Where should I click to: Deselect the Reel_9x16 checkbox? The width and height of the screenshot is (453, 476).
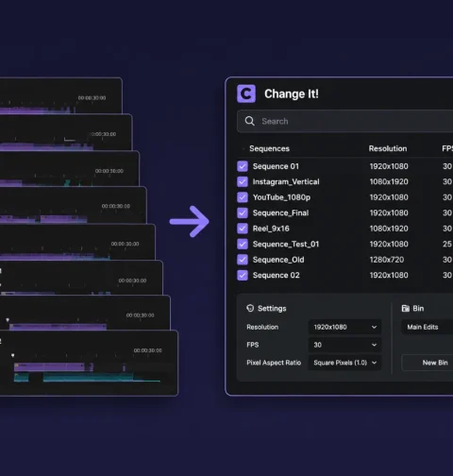click(x=243, y=229)
